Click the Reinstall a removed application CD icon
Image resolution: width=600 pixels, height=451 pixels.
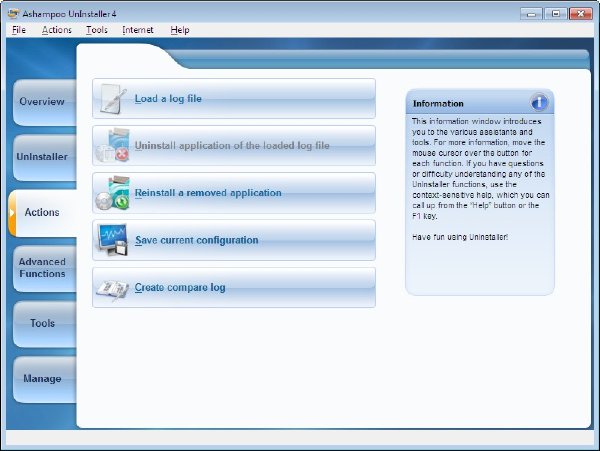point(112,193)
